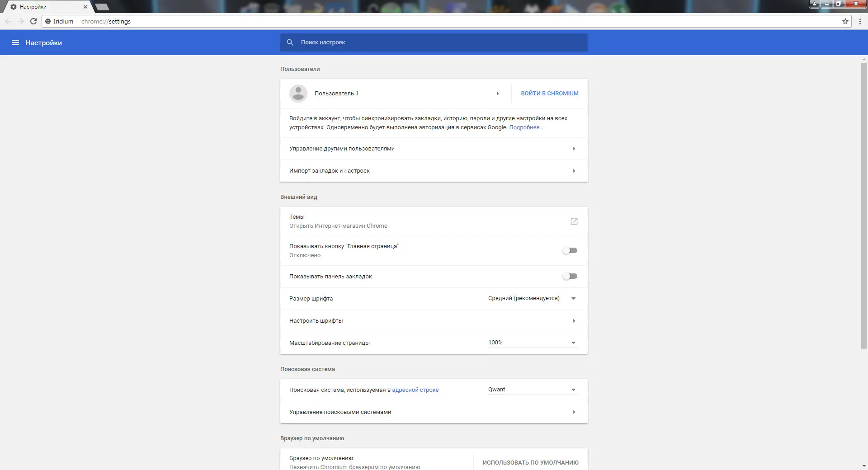868x470 pixels.
Task: Click the window user profile button
Action: point(814,4)
